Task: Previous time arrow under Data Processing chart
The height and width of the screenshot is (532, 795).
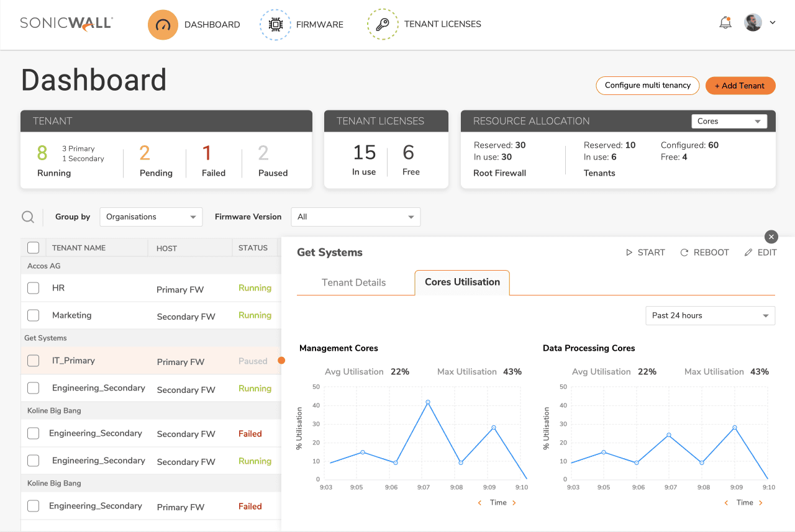Action: coord(726,503)
